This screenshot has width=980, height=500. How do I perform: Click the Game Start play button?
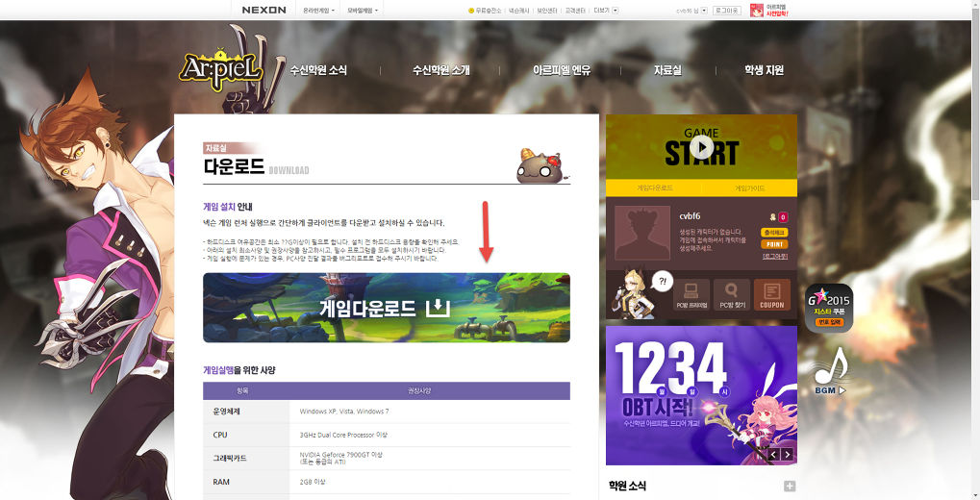click(x=701, y=147)
